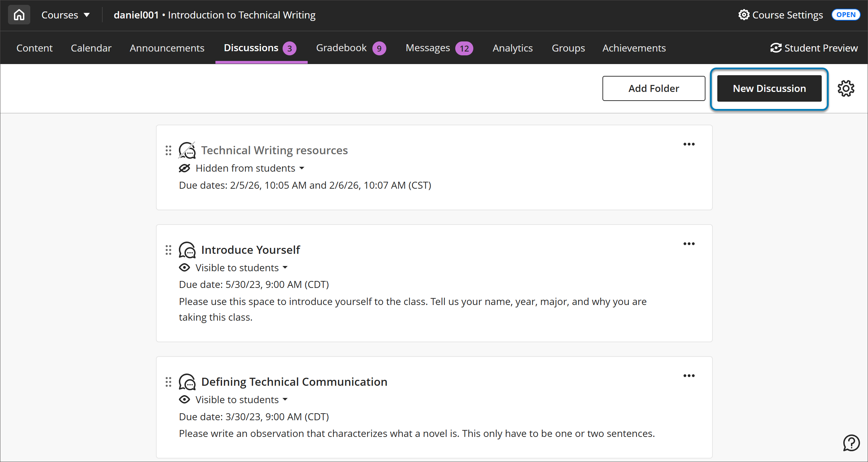Open the ellipsis menu for Introduce Yourself
Viewport: 868px width, 462px height.
(x=689, y=244)
